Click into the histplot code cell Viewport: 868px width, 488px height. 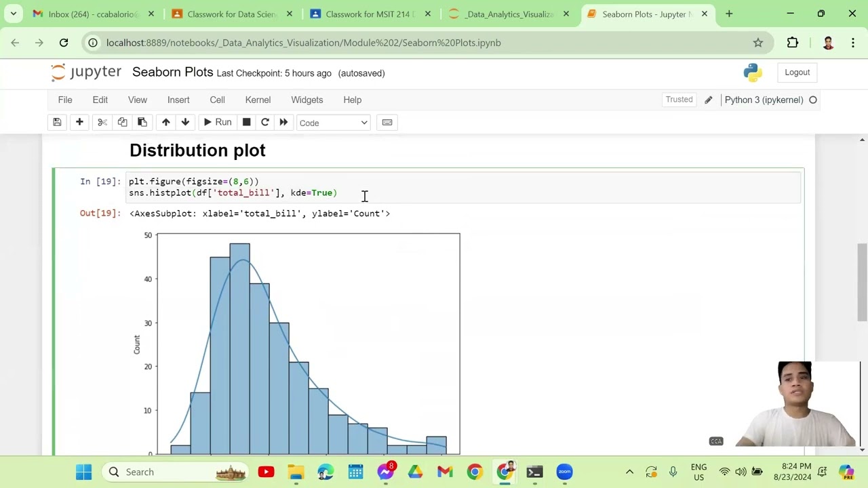click(x=464, y=187)
